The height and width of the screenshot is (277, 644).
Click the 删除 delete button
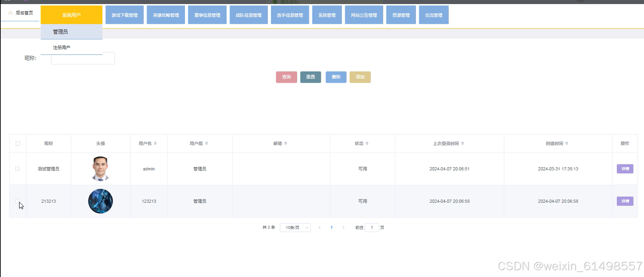(336, 77)
